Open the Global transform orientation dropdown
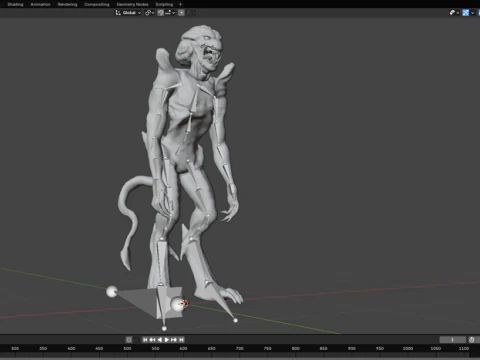 click(128, 13)
